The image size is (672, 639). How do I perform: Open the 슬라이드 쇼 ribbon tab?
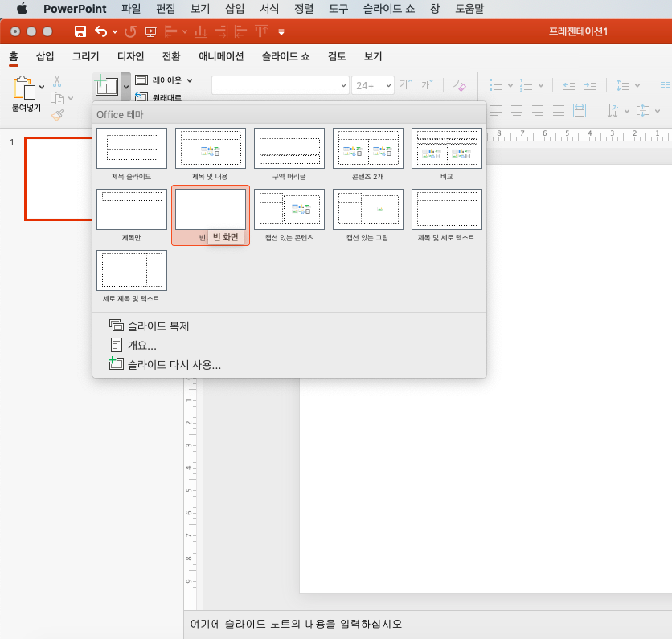coord(286,56)
